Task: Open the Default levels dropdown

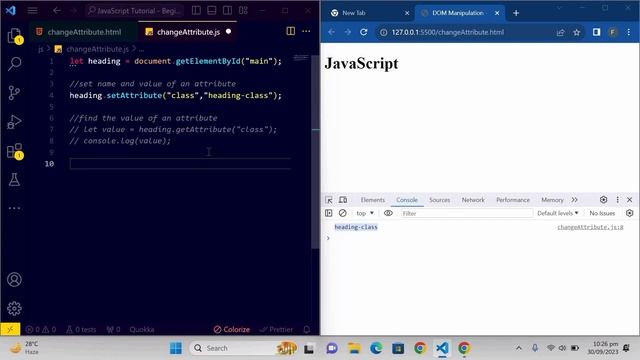Action: tap(558, 213)
